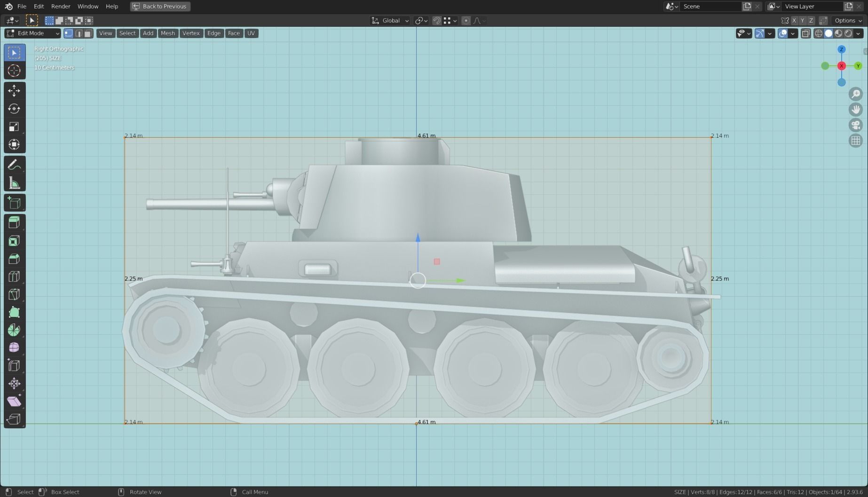868x497 pixels.
Task: Toggle proportional editing
Action: [466, 20]
